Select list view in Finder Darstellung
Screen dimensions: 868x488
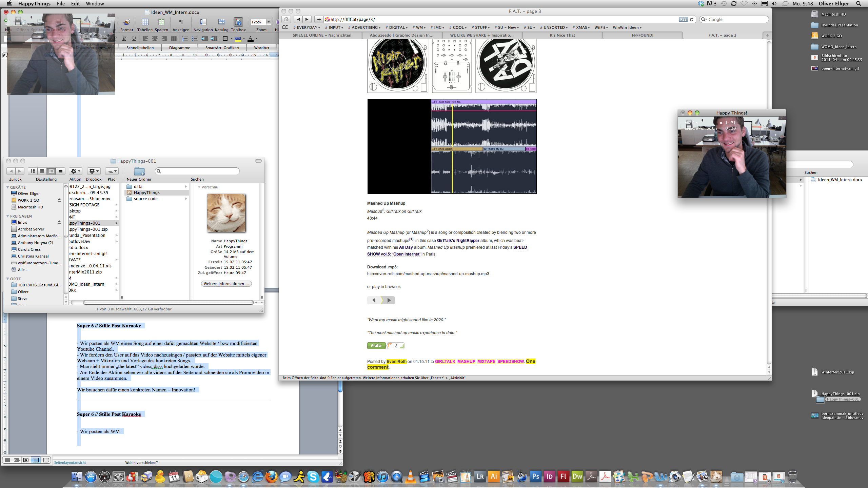click(42, 171)
